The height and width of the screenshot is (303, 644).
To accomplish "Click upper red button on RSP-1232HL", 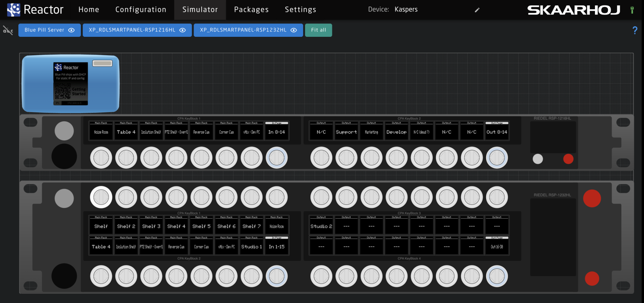I will 592,198.
